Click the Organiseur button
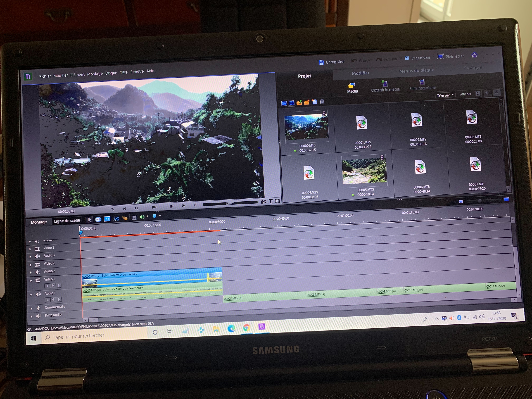Viewport: 532px width, 399px height. pos(417,58)
